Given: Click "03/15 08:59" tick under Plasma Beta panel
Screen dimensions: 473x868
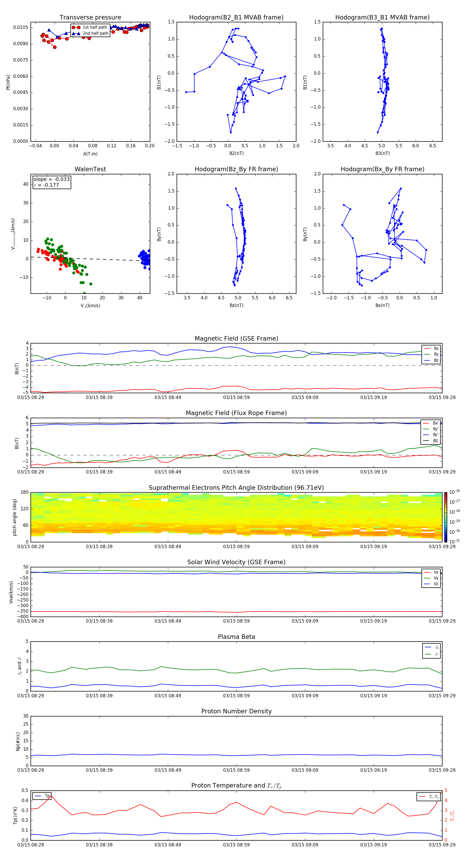Looking at the screenshot, I should coord(236,696).
